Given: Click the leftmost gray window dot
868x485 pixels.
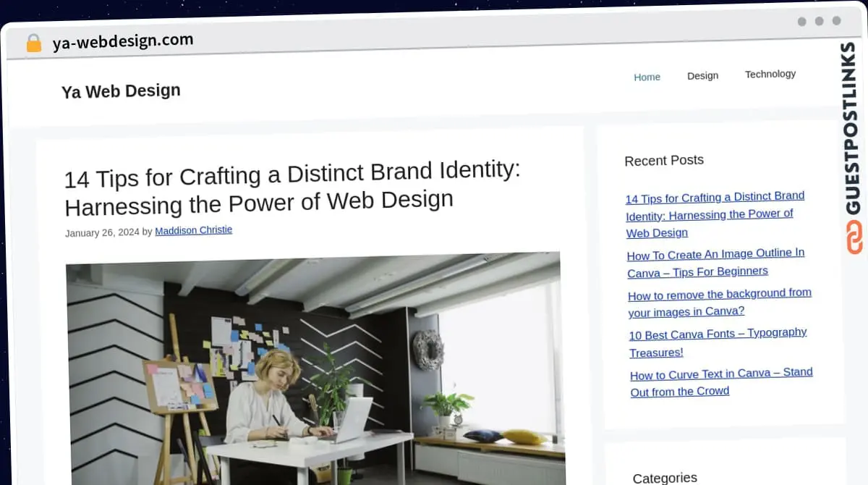Looking at the screenshot, I should click(801, 22).
